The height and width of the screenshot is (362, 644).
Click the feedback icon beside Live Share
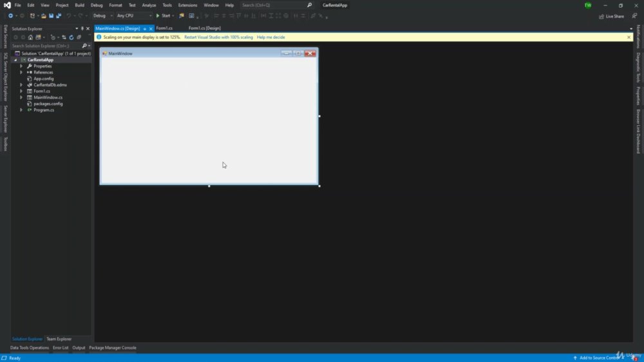point(634,16)
